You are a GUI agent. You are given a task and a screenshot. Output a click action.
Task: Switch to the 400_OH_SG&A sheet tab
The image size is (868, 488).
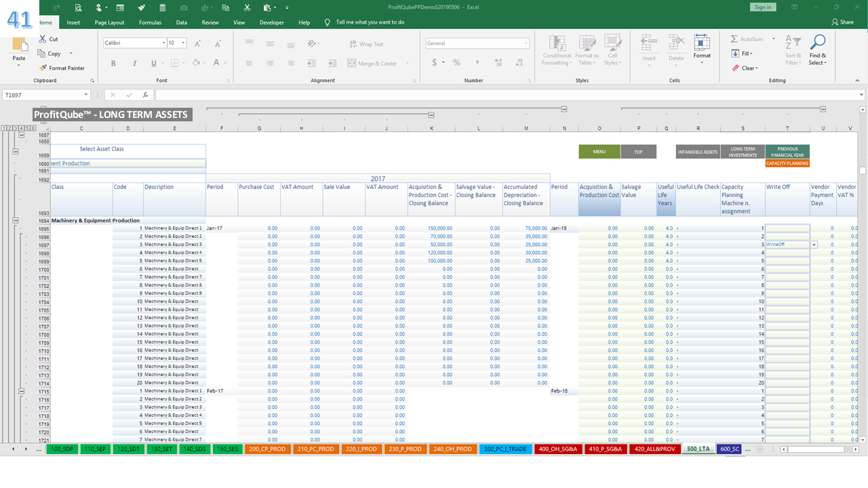point(557,449)
